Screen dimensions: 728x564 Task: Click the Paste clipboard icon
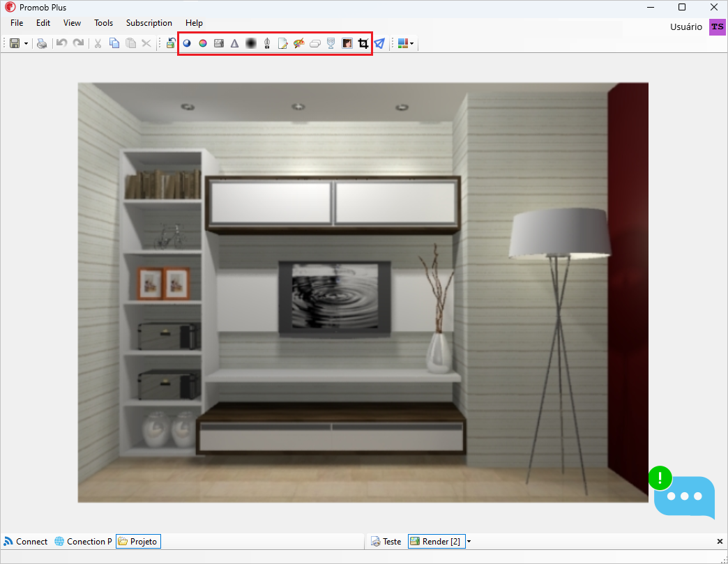[x=131, y=43]
